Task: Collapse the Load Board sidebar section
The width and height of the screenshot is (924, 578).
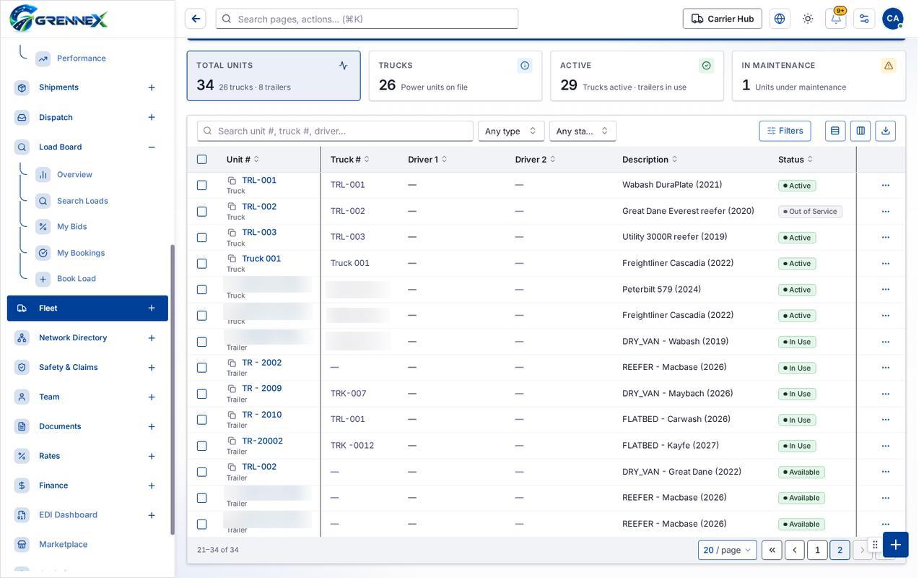Action: (152, 147)
